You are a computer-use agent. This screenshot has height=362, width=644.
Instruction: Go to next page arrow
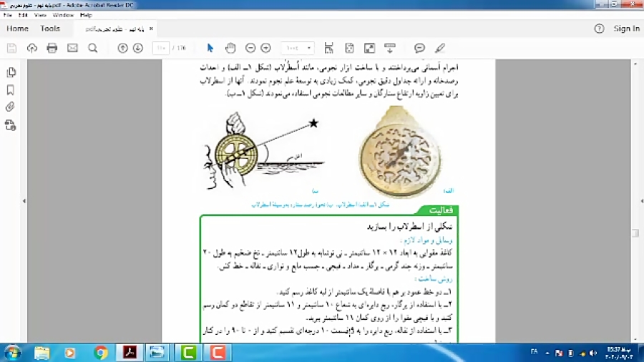138,48
